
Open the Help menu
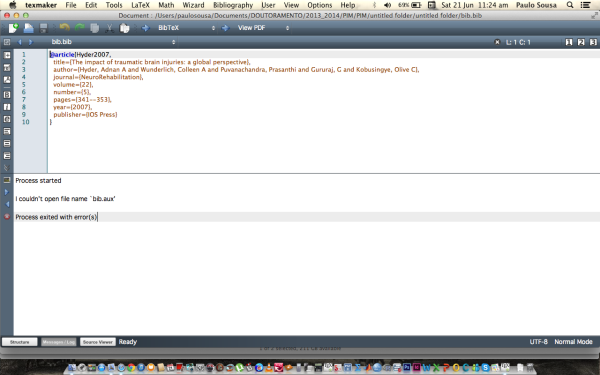348,5
